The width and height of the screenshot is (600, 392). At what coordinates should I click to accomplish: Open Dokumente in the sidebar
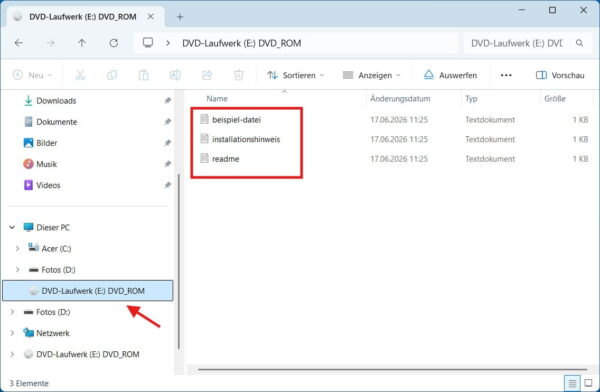[x=57, y=122]
